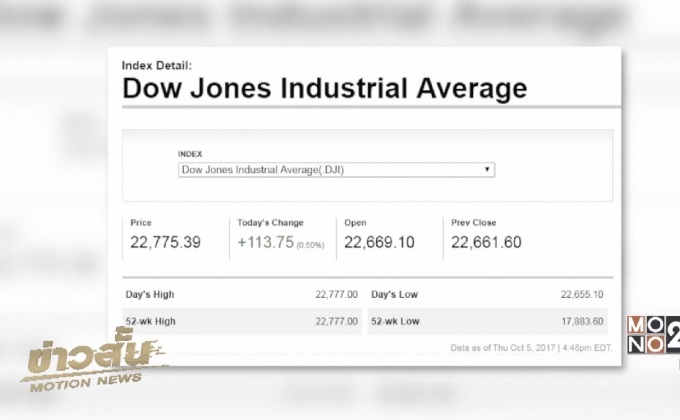Click the INDEX label above the selector

[x=190, y=154]
